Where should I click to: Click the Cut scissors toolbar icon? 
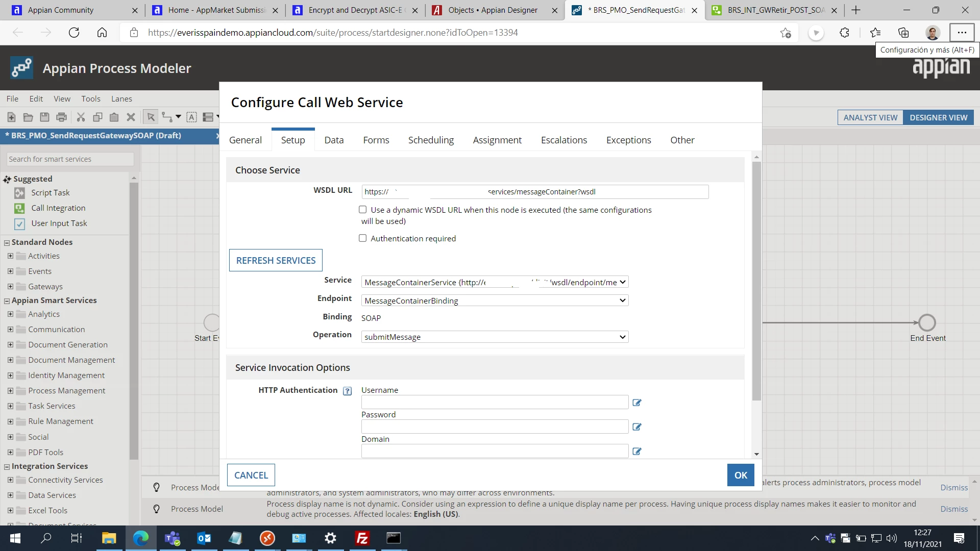tap(81, 117)
